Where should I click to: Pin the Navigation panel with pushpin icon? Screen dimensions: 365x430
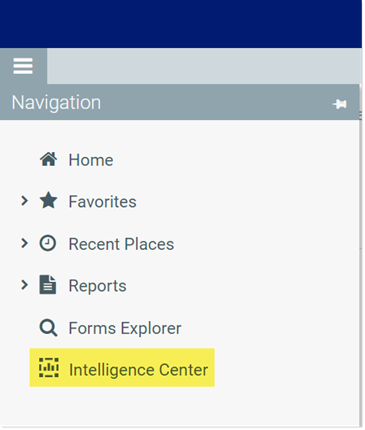click(x=340, y=104)
